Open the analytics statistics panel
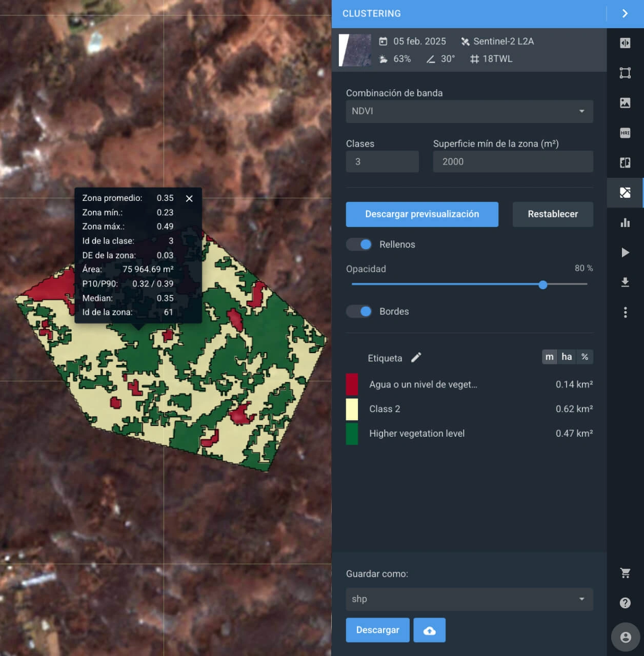 pos(625,222)
